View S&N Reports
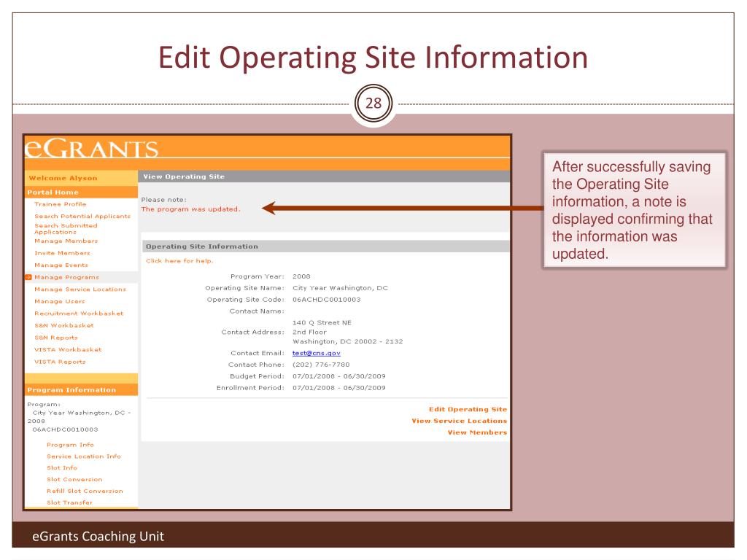This screenshot has height=560, width=747. [x=56, y=338]
